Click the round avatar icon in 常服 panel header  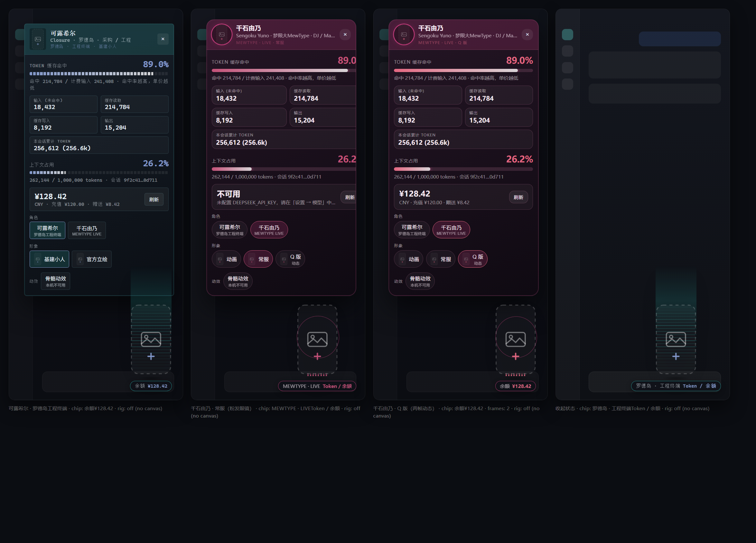pos(222,34)
